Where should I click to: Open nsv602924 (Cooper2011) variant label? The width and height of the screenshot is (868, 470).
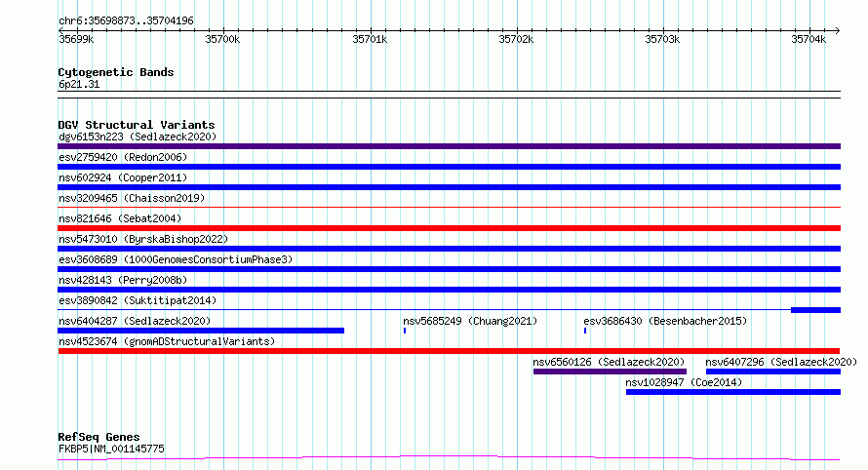[x=123, y=177]
